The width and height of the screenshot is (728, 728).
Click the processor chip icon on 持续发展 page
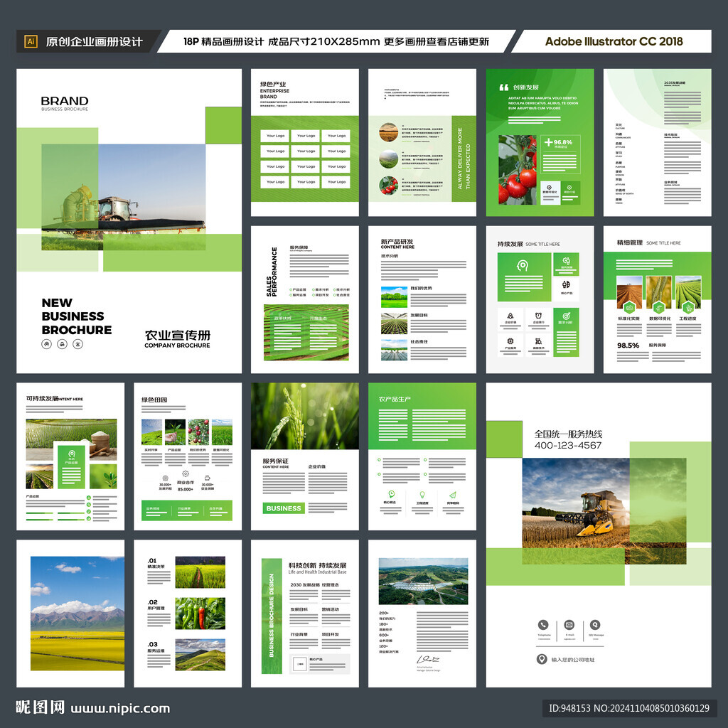coord(510,341)
